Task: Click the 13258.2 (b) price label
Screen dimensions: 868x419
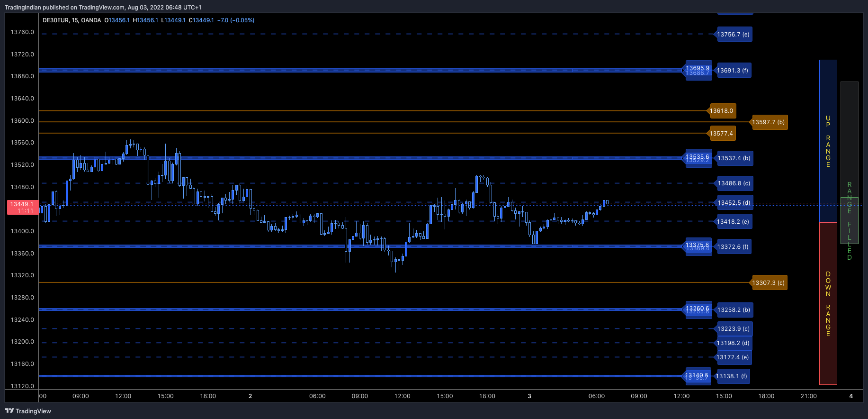Action: [734, 310]
